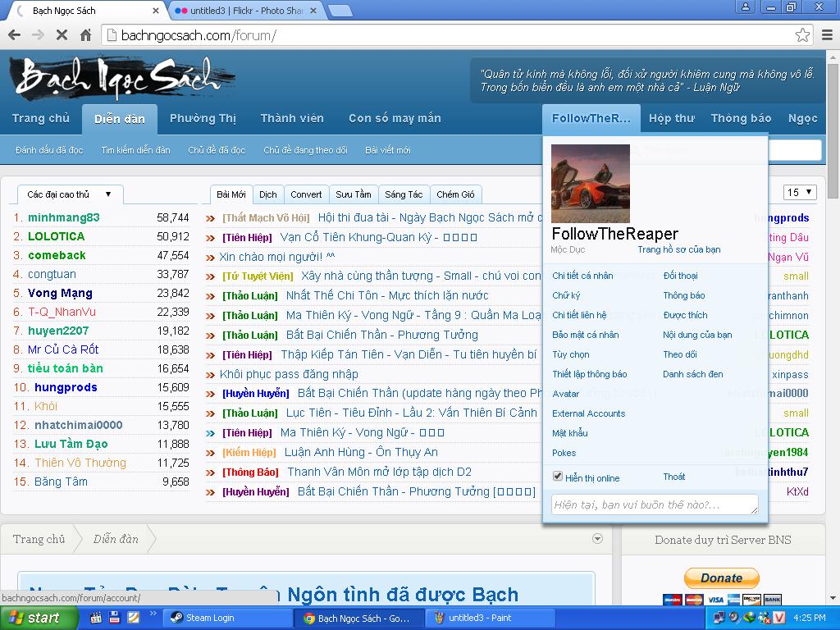Screen dimensions: 840x630
Task: Open the Chrome menu hamburger icon
Action: pos(826,34)
